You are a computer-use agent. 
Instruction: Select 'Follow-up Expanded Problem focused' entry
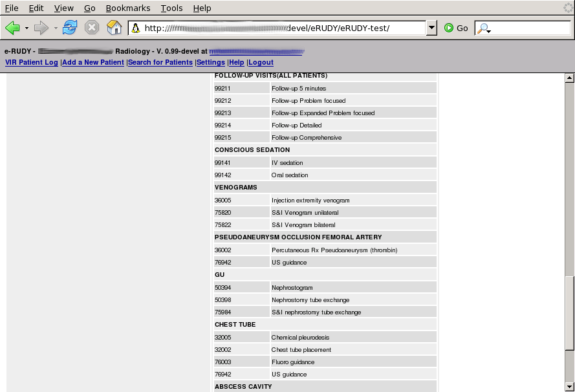[323, 113]
